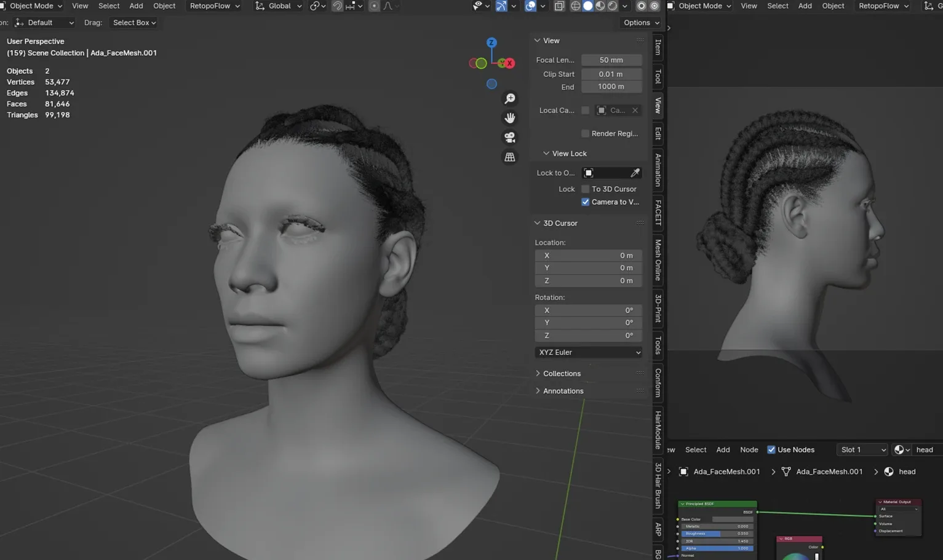Open the transform pivot point icon menu

click(317, 6)
